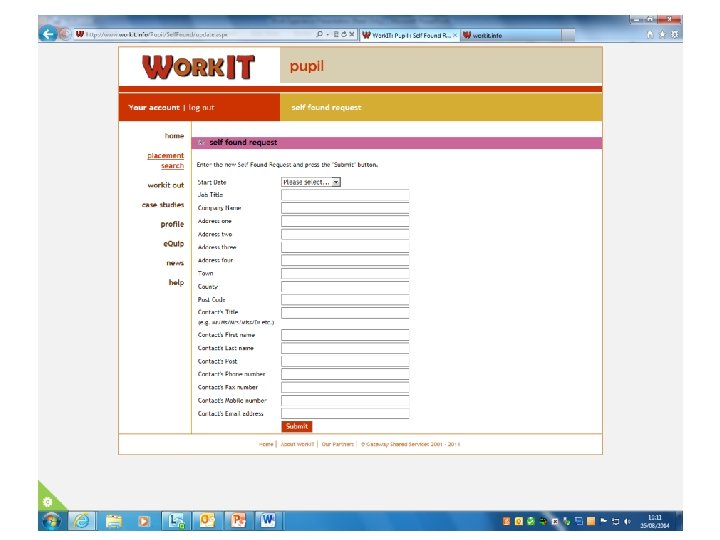Click the browser forward arrow

coord(64,34)
